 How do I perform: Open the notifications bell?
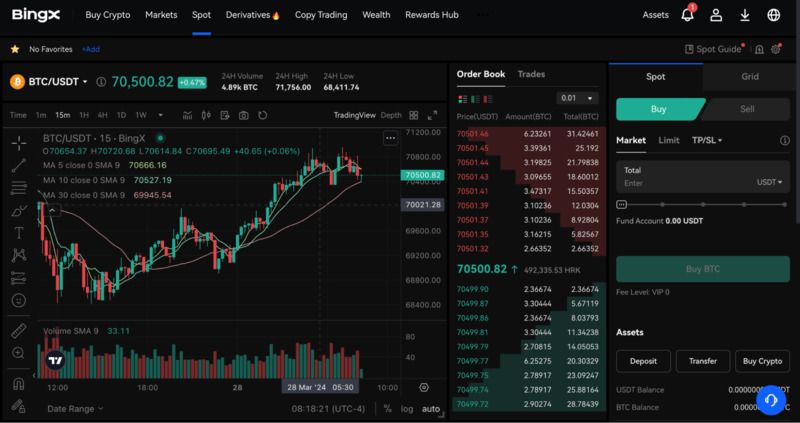pyautogui.click(x=687, y=15)
